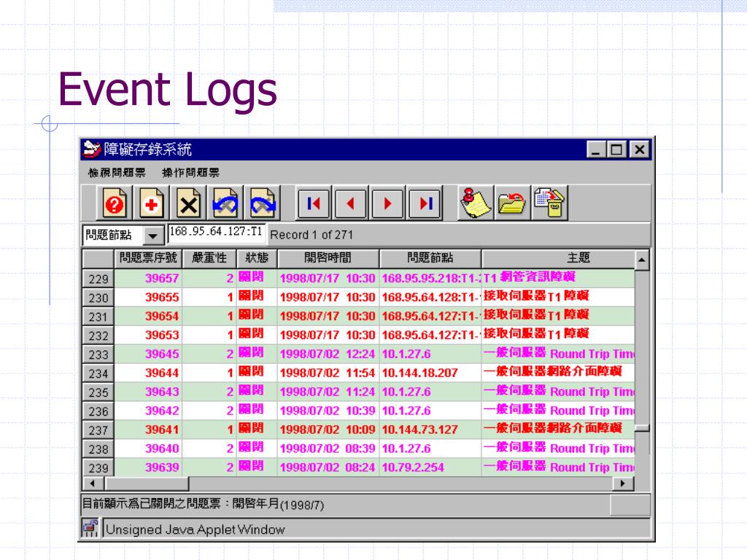
Task: Select row header 232
Action: click(98, 335)
